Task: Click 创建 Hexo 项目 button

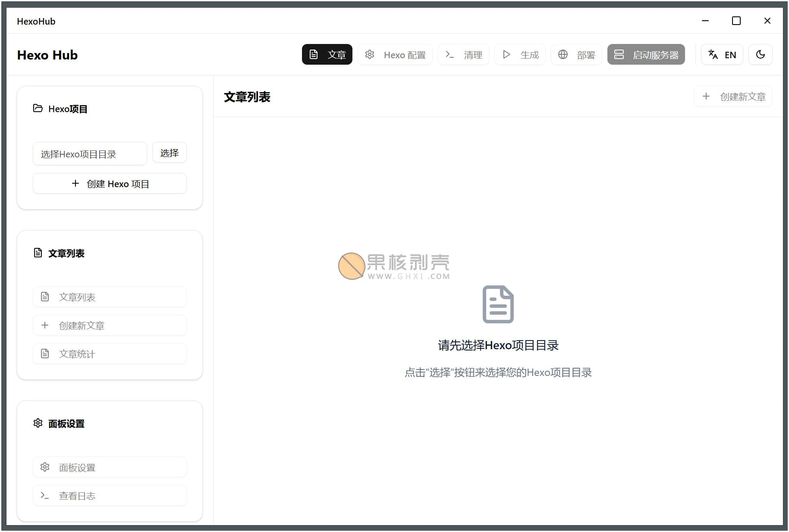Action: (x=110, y=184)
